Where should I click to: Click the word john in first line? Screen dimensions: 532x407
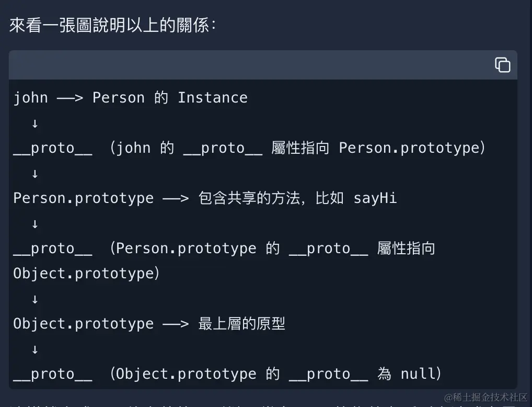[30, 98]
